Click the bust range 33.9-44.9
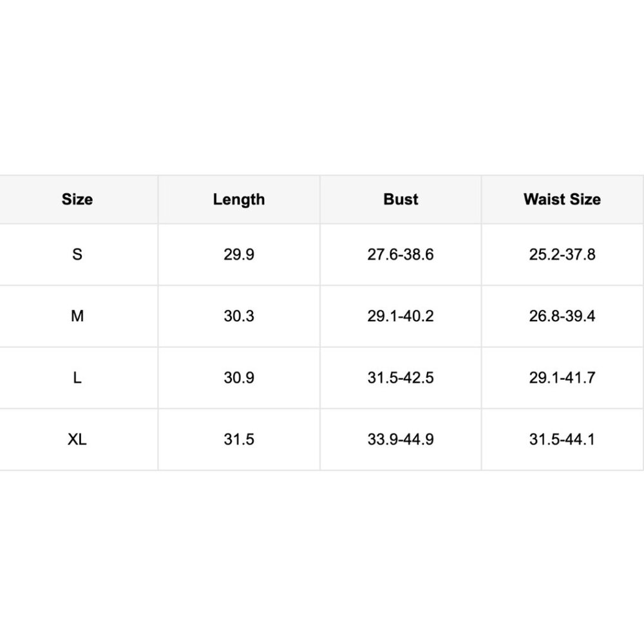The width and height of the screenshot is (644, 644). click(401, 439)
